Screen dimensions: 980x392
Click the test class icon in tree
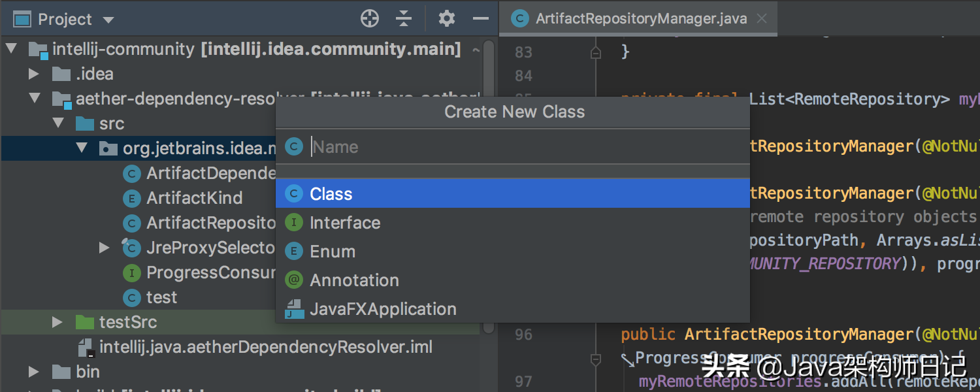[x=132, y=297]
